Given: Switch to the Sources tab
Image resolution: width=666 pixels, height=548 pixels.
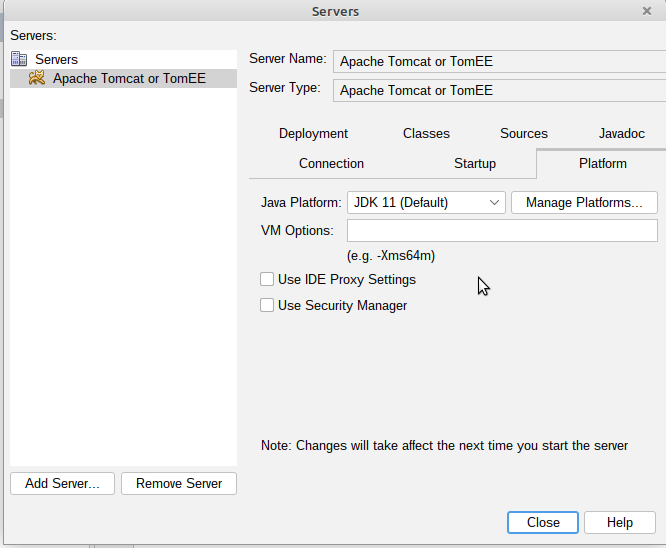Looking at the screenshot, I should pyautogui.click(x=524, y=133).
